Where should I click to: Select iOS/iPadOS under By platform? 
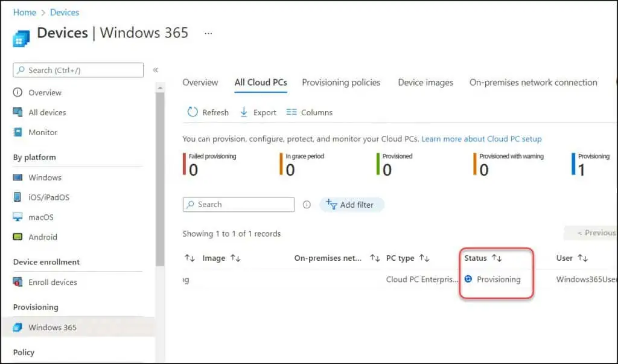(x=49, y=197)
